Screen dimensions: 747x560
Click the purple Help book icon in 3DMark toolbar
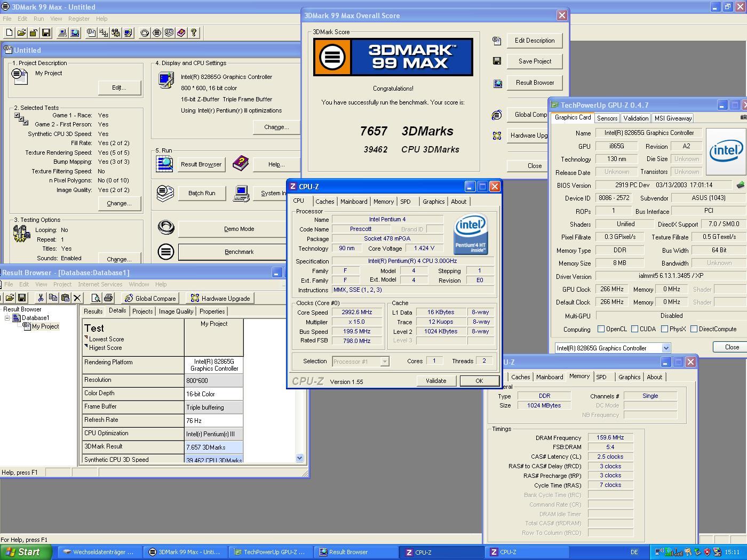tap(181, 33)
